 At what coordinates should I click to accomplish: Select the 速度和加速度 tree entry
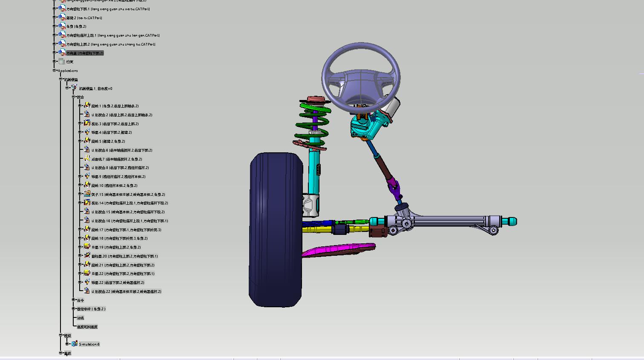click(87, 327)
